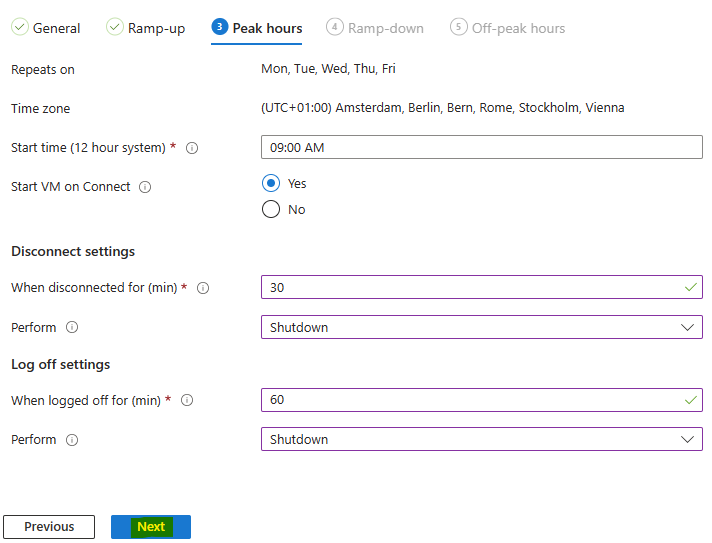Go to the Ramp-down tab
The width and height of the screenshot is (712, 543).
click(x=375, y=28)
